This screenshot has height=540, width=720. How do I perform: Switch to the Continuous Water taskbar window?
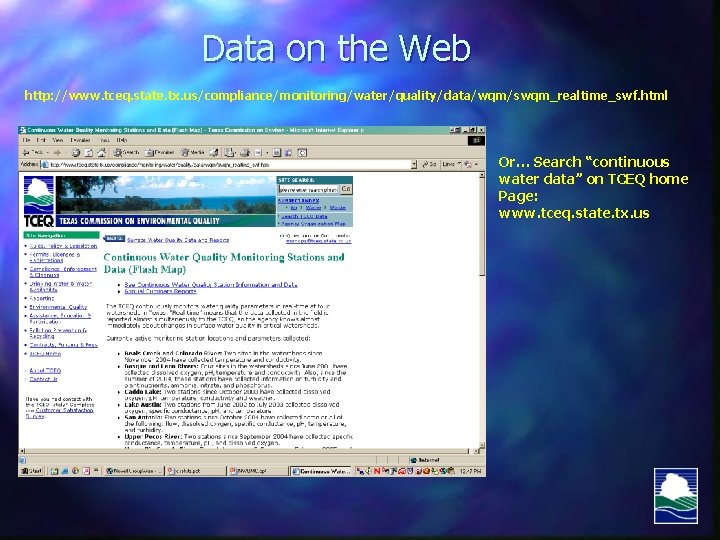(321, 471)
